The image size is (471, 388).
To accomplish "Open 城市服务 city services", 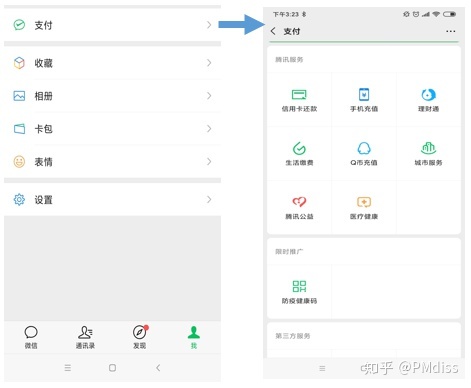I will (428, 154).
